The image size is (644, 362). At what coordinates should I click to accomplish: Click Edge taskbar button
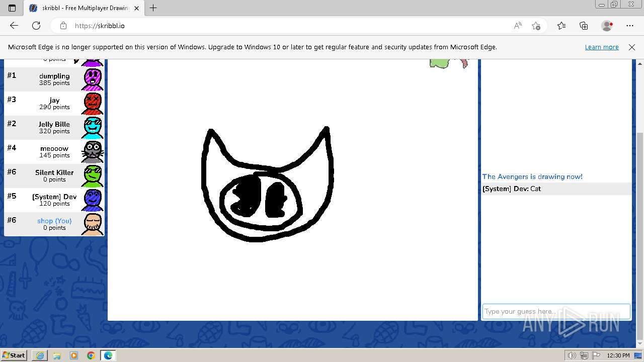click(108, 355)
